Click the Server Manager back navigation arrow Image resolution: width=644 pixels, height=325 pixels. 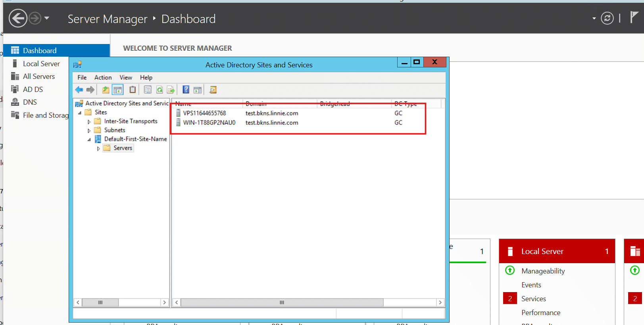click(x=18, y=18)
